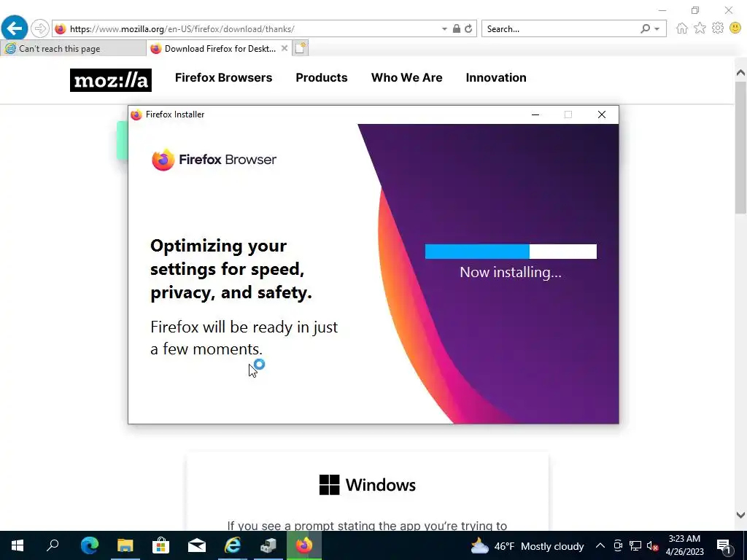Click the browser Forward arrow button
The width and height of the screenshot is (747, 560).
click(x=40, y=28)
